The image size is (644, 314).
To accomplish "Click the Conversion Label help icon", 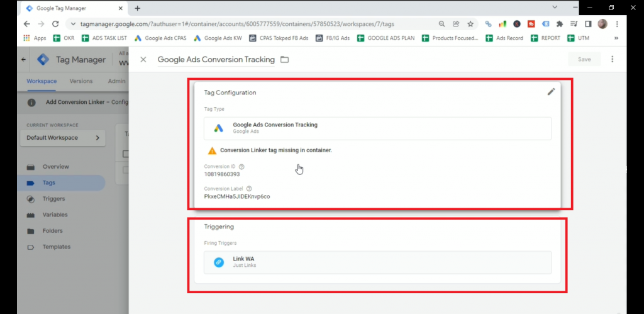I will coord(249,189).
